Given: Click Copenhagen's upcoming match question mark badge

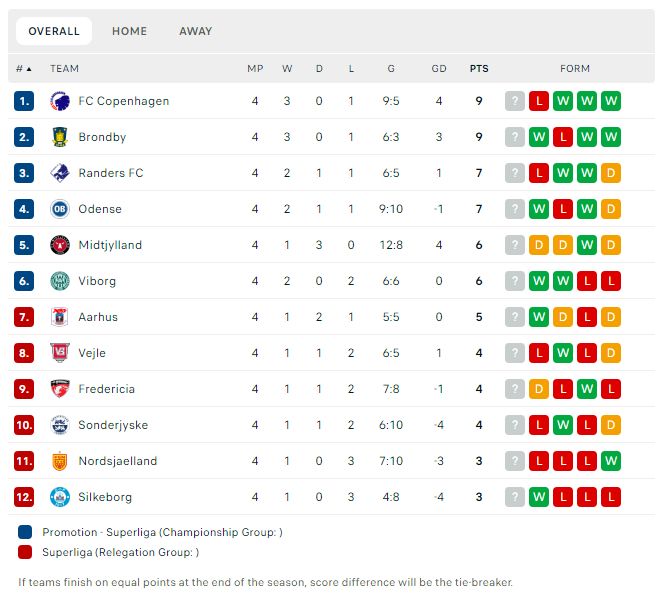Looking at the screenshot, I should pos(515,101).
